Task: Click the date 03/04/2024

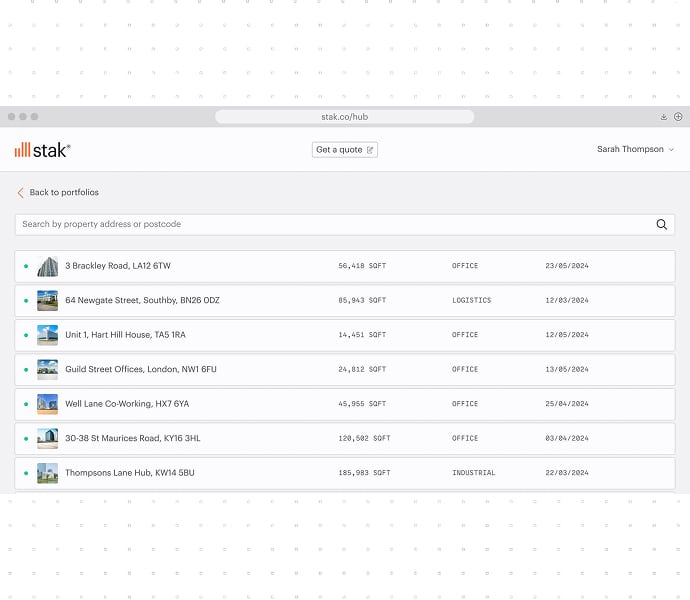Action: point(567,438)
